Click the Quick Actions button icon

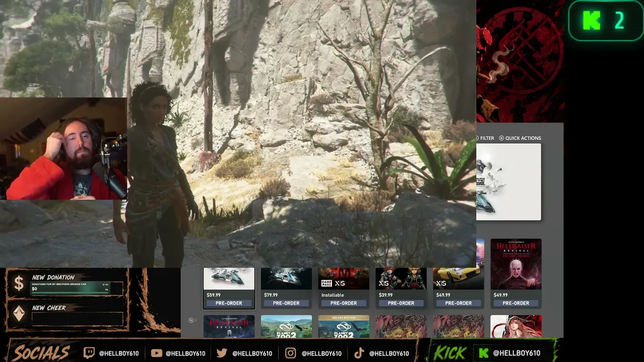tap(501, 138)
